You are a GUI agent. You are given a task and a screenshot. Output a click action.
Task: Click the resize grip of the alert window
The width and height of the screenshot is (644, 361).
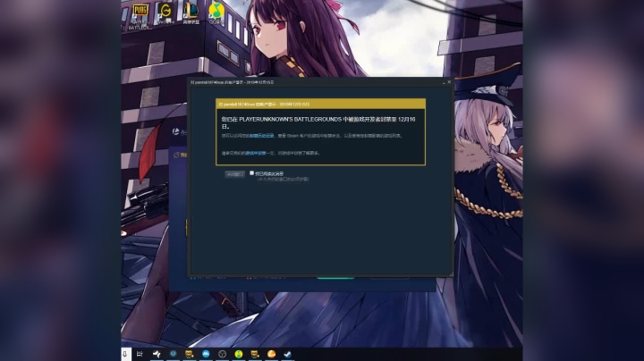pos(451,274)
